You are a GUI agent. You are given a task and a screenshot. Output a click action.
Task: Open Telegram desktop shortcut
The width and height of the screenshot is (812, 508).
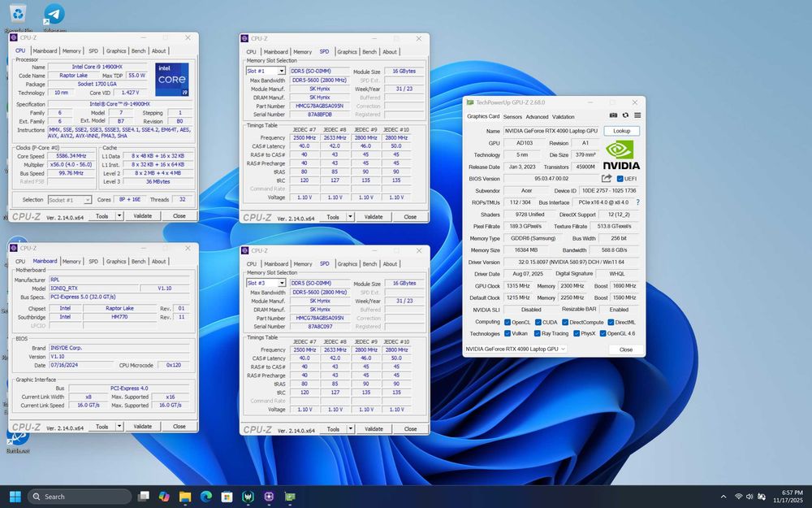tap(54, 15)
